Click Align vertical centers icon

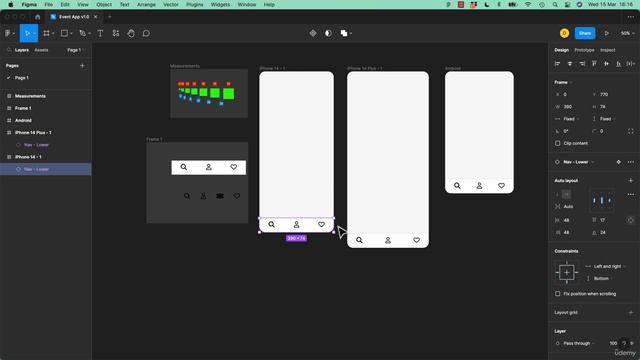607,64
